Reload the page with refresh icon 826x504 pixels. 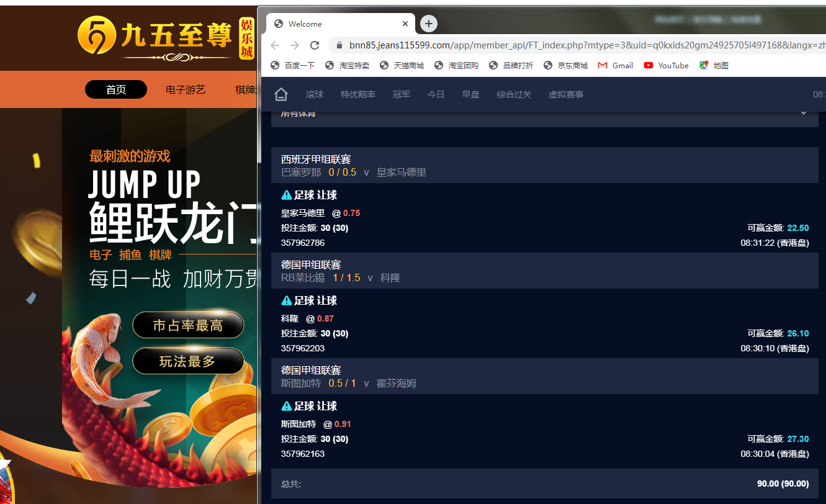point(315,45)
